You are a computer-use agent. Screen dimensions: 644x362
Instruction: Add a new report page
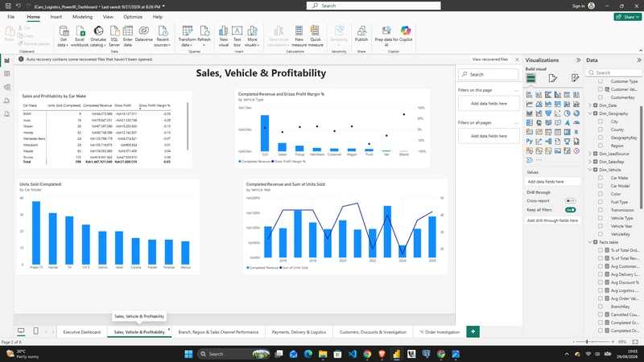473,331
